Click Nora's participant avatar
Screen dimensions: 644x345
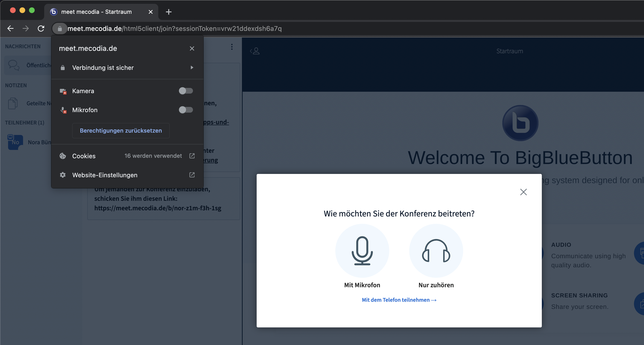point(15,142)
